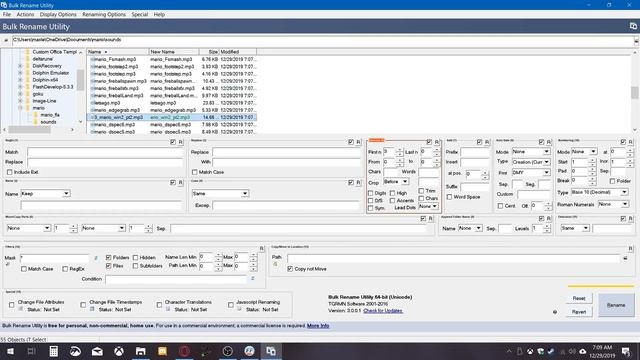The width and height of the screenshot is (640, 360).
Task: Open the Special menu
Action: tap(140, 14)
